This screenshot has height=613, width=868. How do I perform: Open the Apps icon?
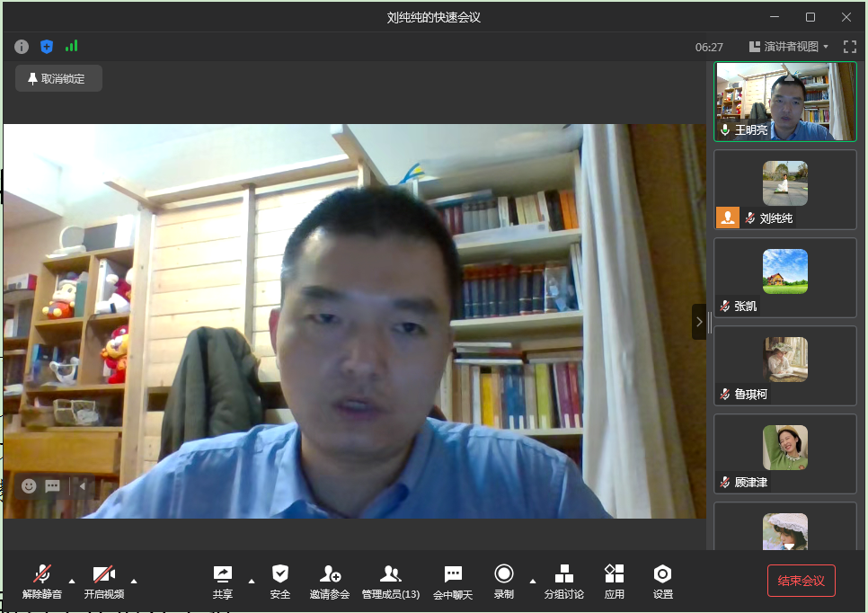614,574
